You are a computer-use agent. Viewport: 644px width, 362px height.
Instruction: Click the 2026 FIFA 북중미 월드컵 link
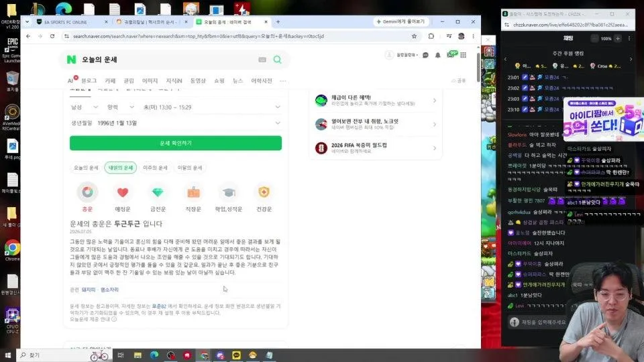pos(359,145)
